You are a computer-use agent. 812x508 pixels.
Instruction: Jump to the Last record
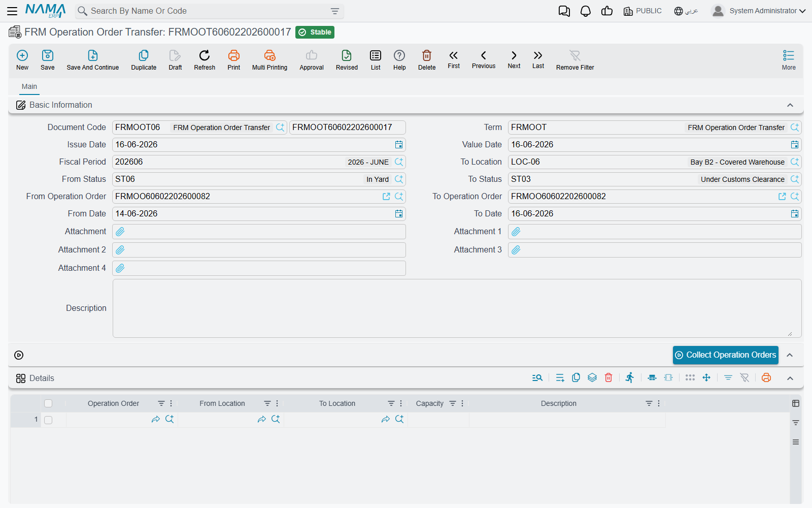[x=538, y=59]
